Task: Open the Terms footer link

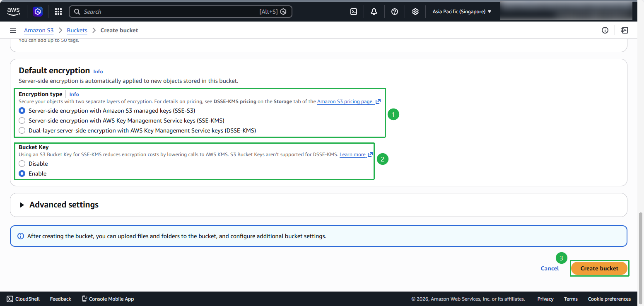Action: [x=571, y=299]
